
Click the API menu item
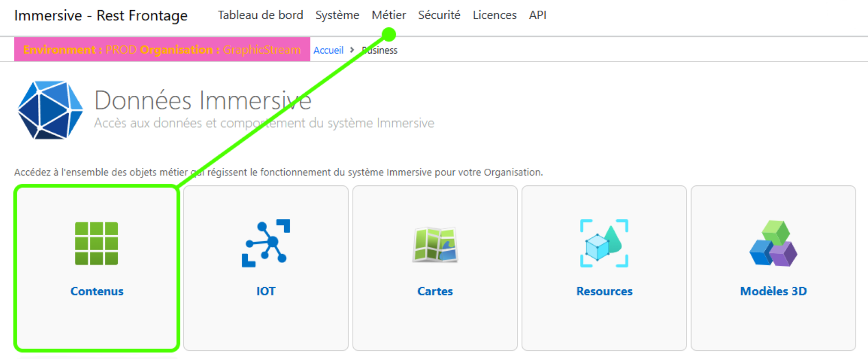[537, 15]
